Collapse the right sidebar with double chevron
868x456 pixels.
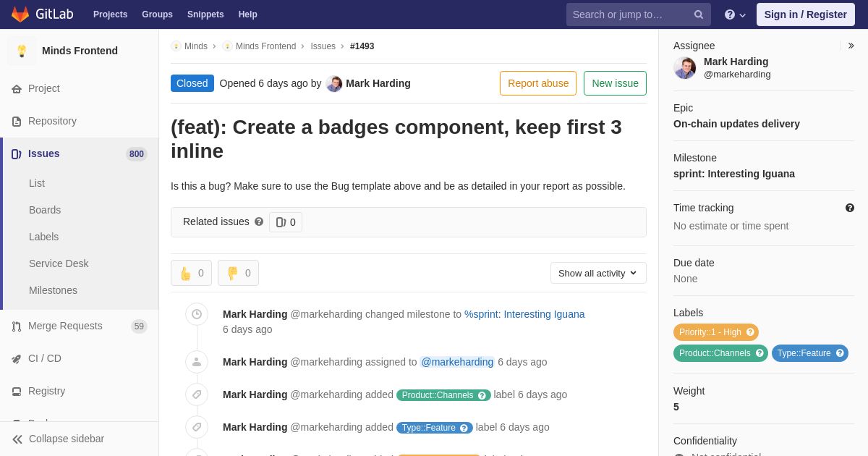point(851,46)
